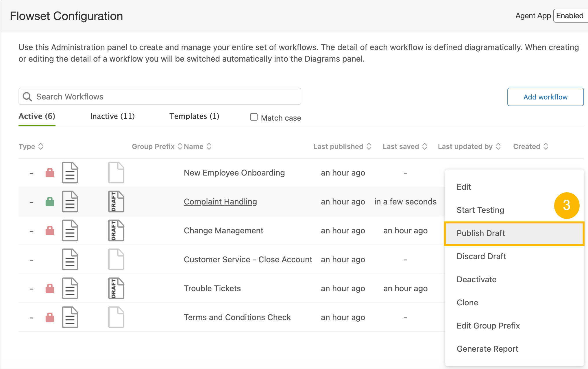
Task: Select Discard Draft in the context menu
Action: [x=514, y=256]
